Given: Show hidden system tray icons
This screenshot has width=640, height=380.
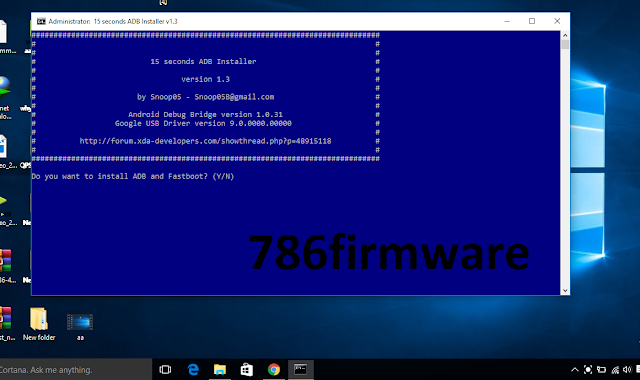Looking at the screenshot, I should [x=575, y=370].
